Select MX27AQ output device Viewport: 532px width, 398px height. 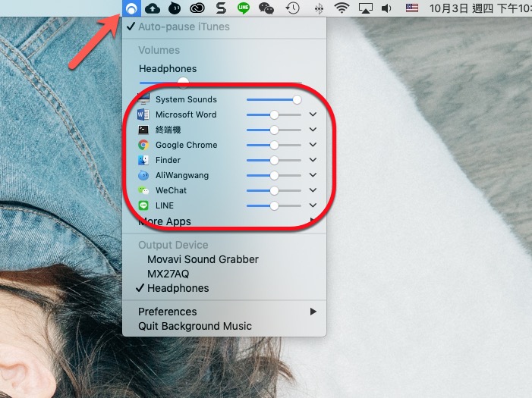pos(168,274)
